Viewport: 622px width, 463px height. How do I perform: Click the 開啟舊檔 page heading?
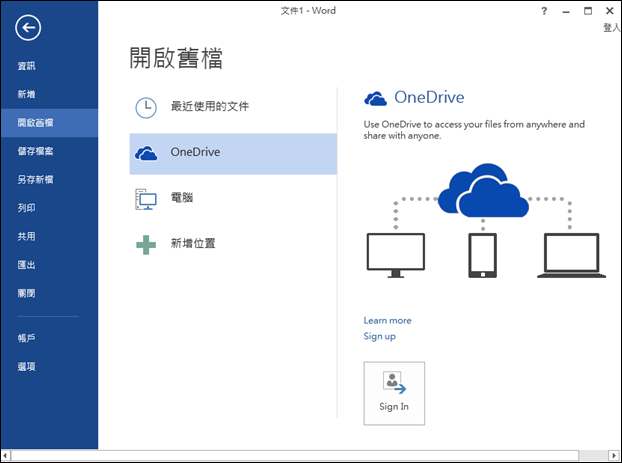pyautogui.click(x=176, y=58)
